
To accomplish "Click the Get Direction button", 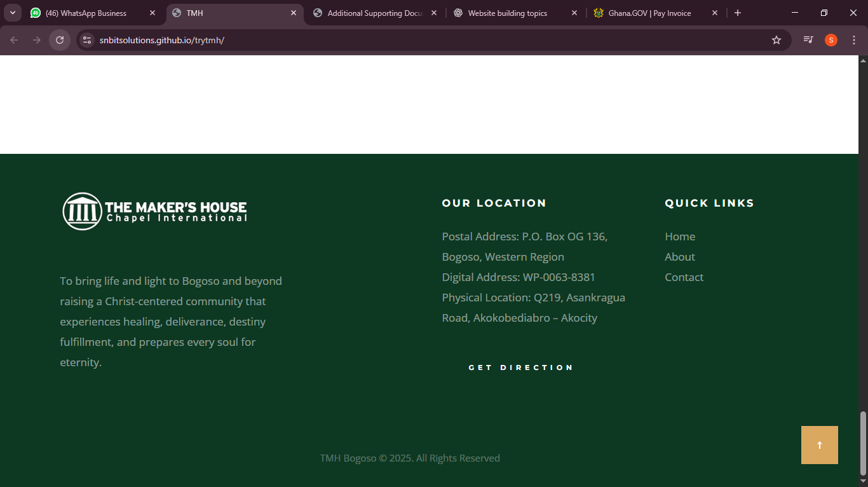I will coord(520,367).
